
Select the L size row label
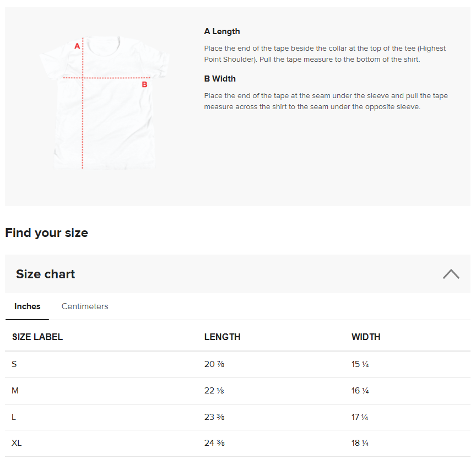click(14, 417)
